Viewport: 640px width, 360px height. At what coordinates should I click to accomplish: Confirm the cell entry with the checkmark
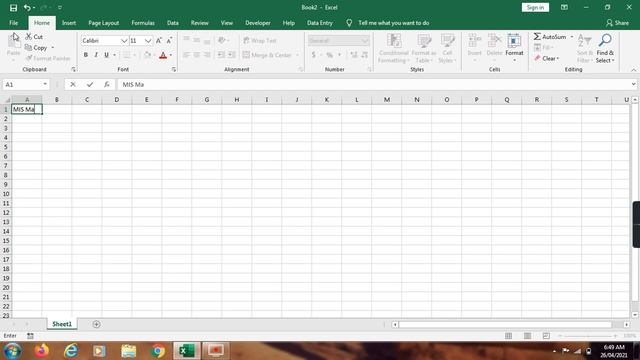click(90, 84)
